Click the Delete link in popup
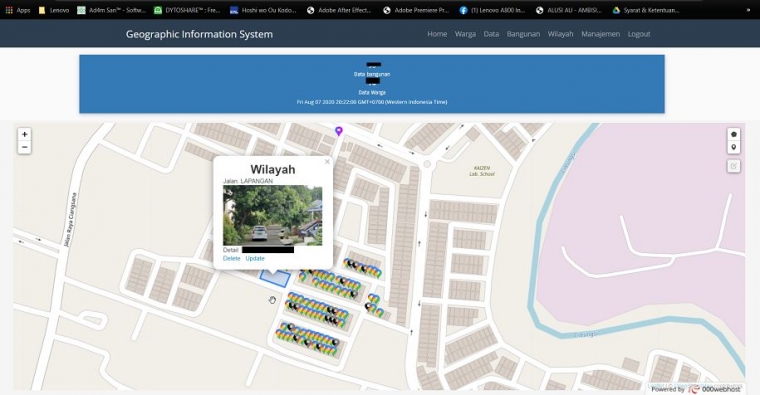The image size is (760, 395). click(231, 258)
